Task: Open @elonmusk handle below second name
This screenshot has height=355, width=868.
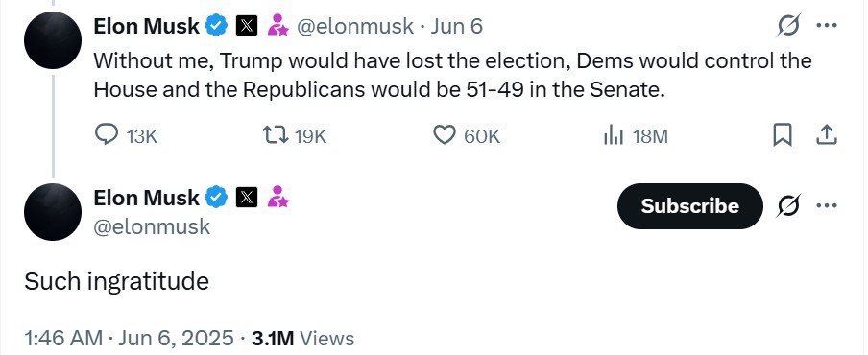Action: 153,226
